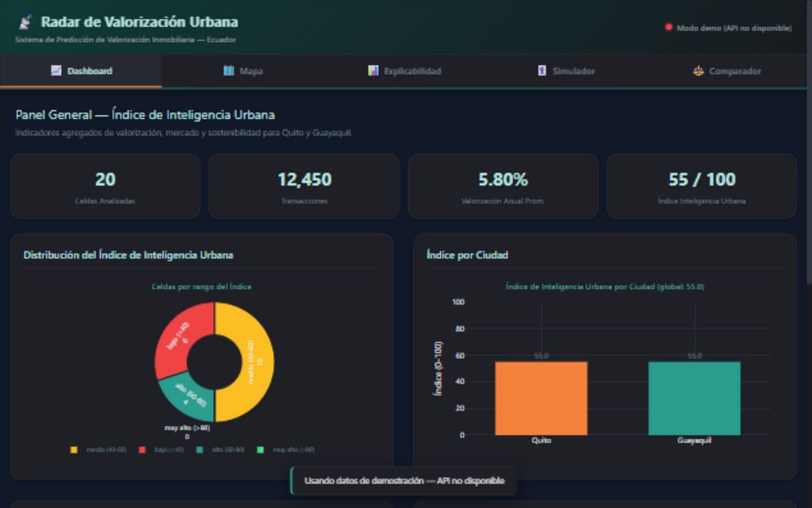This screenshot has width=812, height=508.
Task: Click the bar chart title with 'global: 55.0'
Action: coord(604,287)
